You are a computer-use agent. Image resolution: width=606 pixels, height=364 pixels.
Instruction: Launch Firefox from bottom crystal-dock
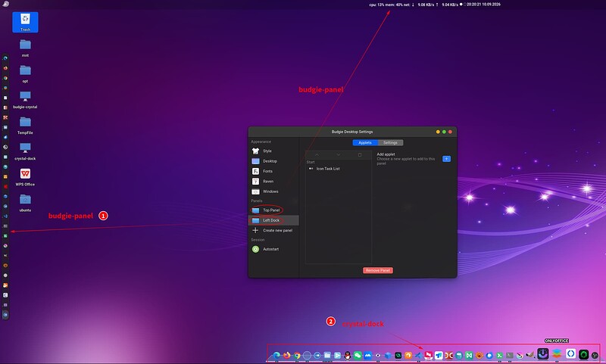[x=287, y=355]
